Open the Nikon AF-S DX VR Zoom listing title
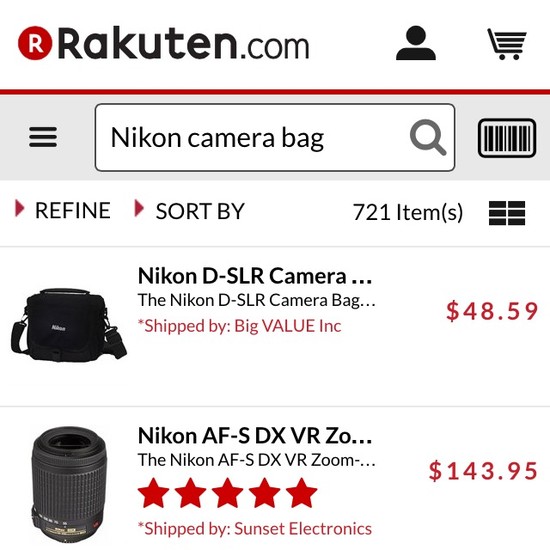The height and width of the screenshot is (550, 550). click(x=255, y=435)
